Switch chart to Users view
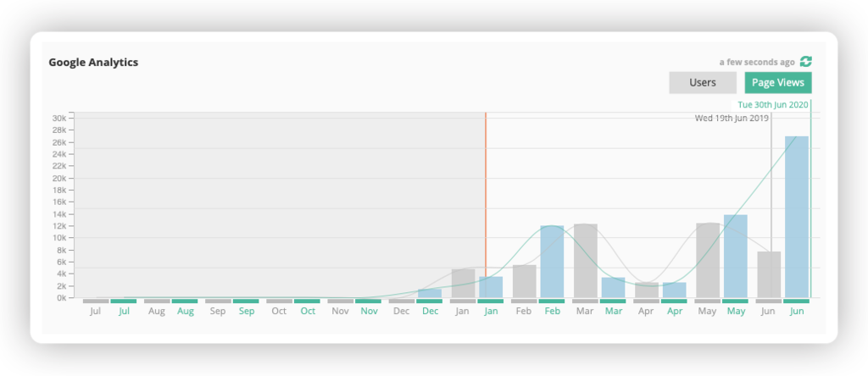The width and height of the screenshot is (868, 376). [702, 82]
